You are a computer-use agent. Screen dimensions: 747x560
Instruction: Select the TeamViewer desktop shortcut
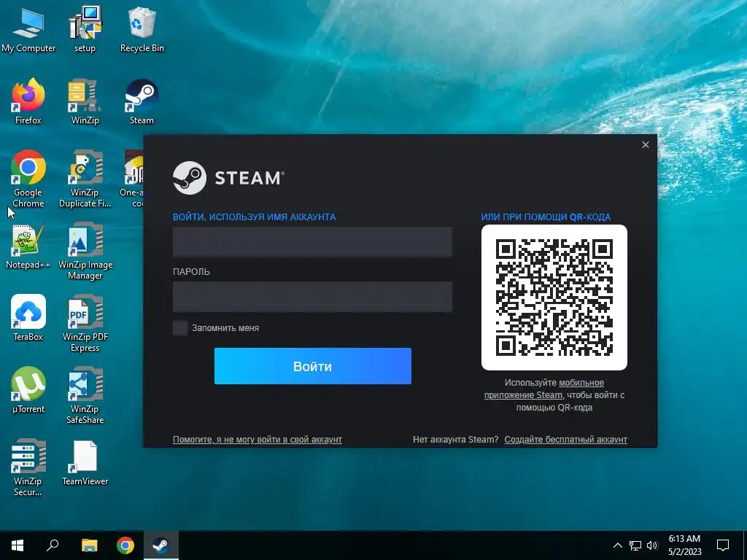[85, 463]
